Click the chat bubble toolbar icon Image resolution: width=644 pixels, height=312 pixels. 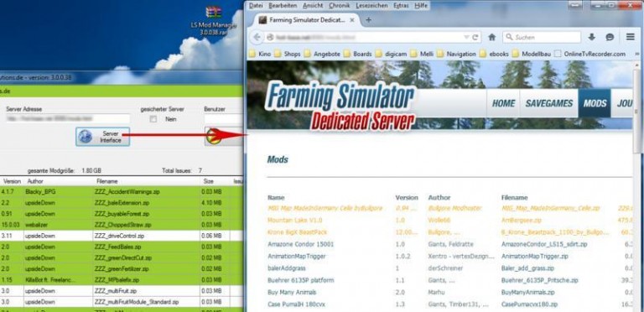pos(610,37)
